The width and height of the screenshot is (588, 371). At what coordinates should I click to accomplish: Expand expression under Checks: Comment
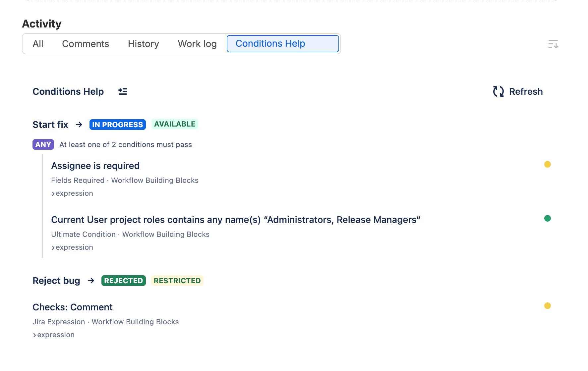[54, 335]
